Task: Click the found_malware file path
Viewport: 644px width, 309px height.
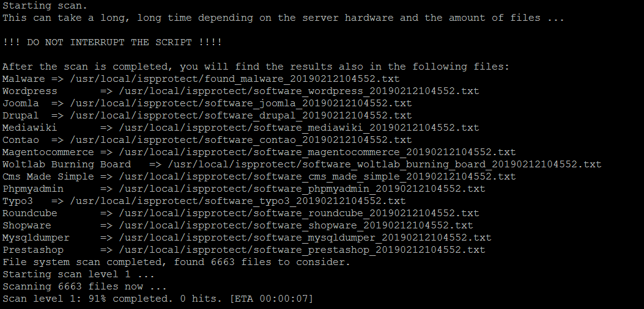Action: pos(234,79)
